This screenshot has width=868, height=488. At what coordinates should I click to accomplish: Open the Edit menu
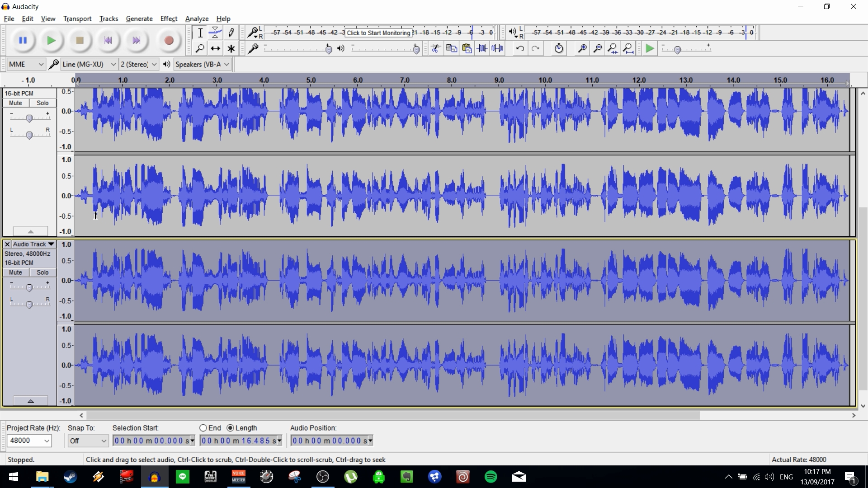(x=28, y=19)
